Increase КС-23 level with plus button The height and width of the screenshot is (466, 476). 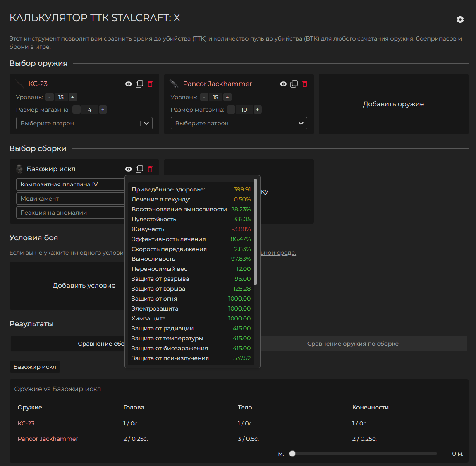click(72, 97)
